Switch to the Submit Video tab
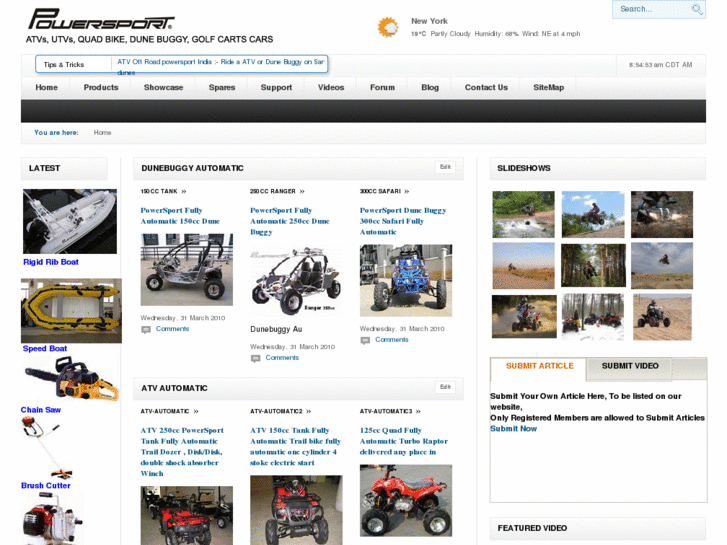Screen dimensions: 727x545 [630, 366]
